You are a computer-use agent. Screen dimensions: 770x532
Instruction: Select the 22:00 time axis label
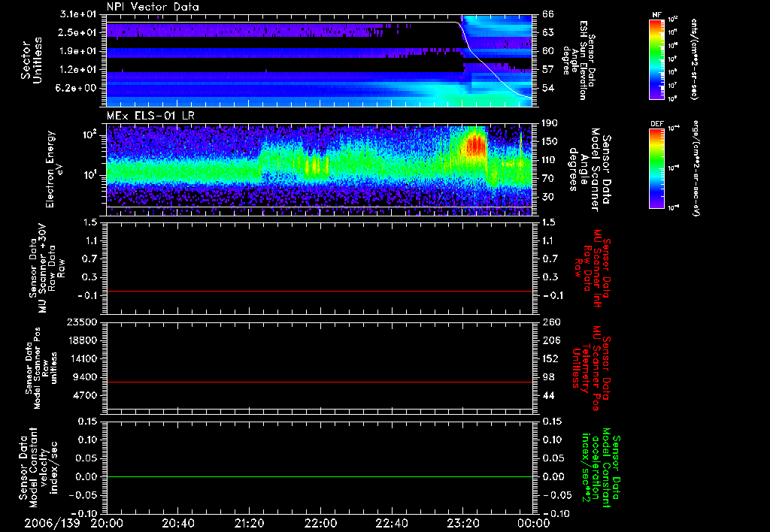[320, 523]
